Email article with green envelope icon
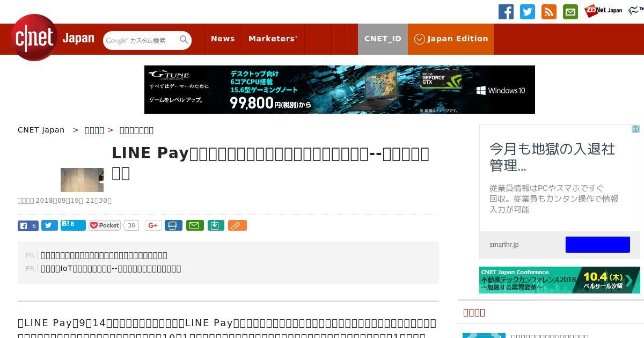This screenshot has height=338, width=644. click(195, 225)
